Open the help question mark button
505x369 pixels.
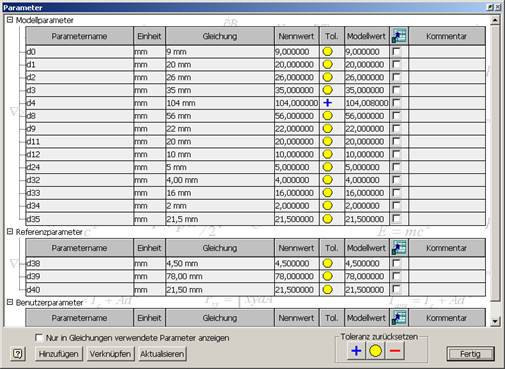[18, 354]
